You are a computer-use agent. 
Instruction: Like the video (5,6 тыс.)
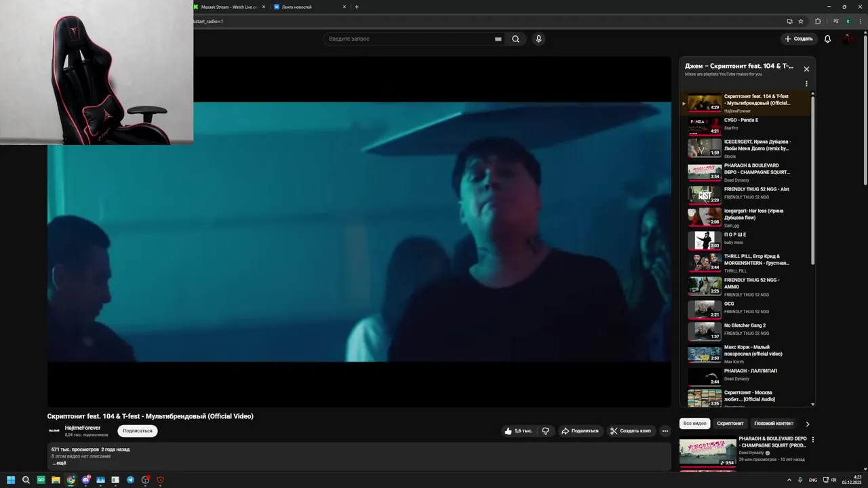tap(519, 431)
